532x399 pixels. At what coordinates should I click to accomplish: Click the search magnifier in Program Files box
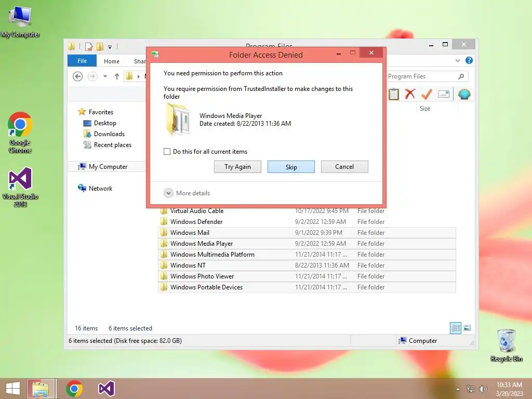(461, 76)
